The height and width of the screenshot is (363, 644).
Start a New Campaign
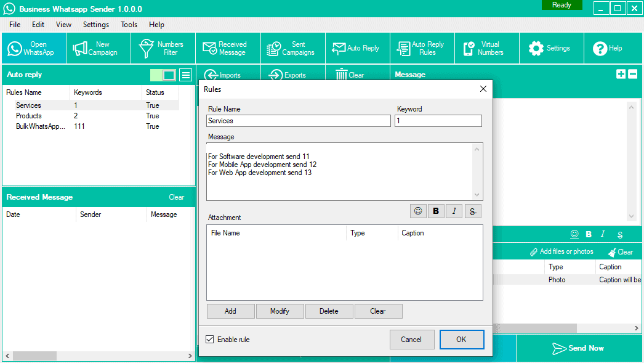coord(98,48)
